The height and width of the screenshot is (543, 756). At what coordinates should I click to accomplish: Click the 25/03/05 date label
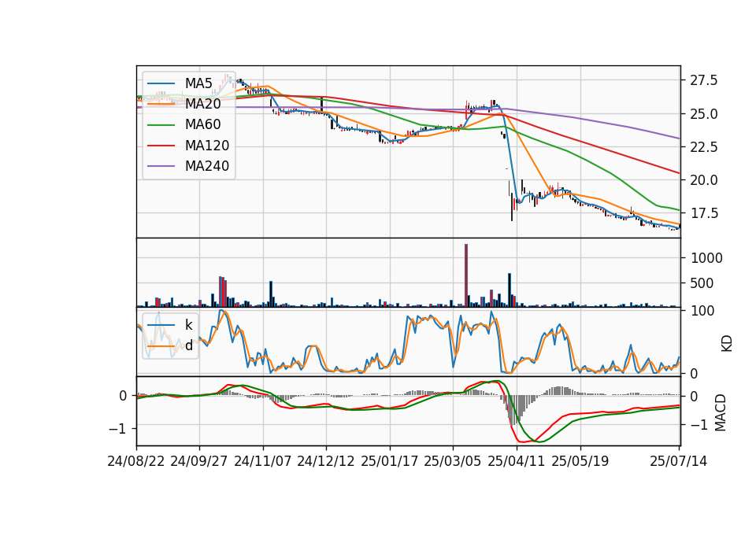tap(453, 461)
